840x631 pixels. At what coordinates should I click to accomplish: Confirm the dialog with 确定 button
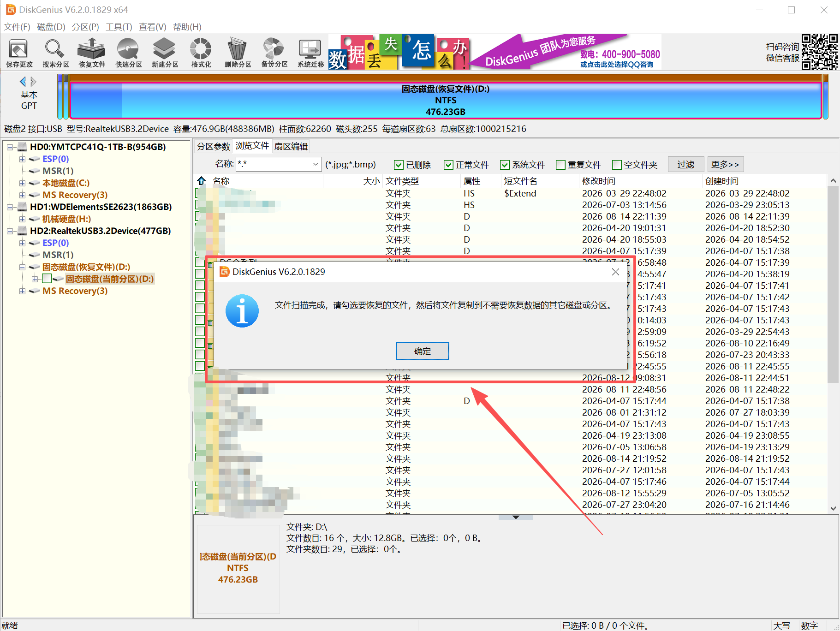[x=422, y=351]
